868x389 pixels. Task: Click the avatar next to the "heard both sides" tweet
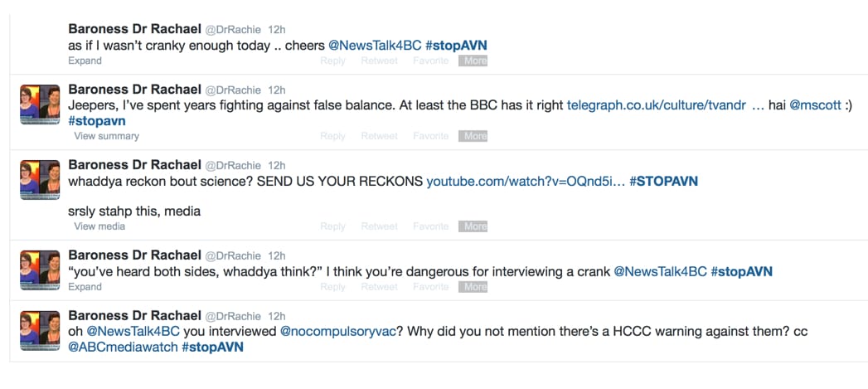[x=40, y=270]
